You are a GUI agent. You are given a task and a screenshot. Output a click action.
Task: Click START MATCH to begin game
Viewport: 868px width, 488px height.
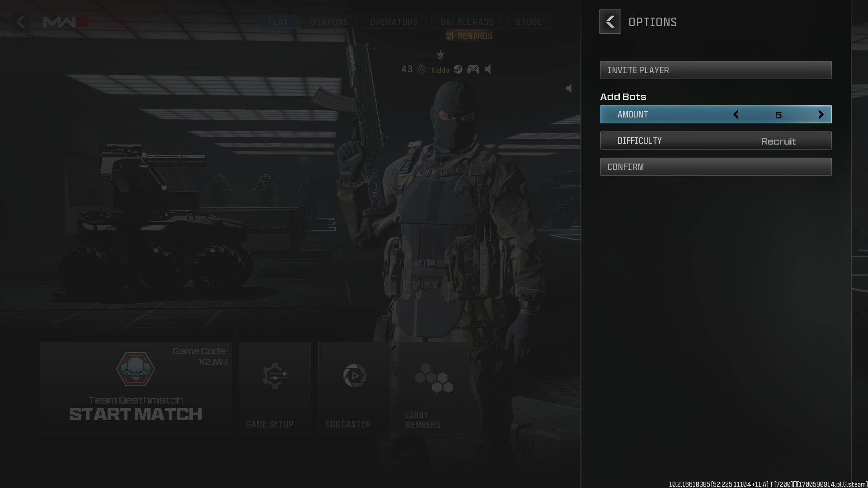(x=135, y=413)
